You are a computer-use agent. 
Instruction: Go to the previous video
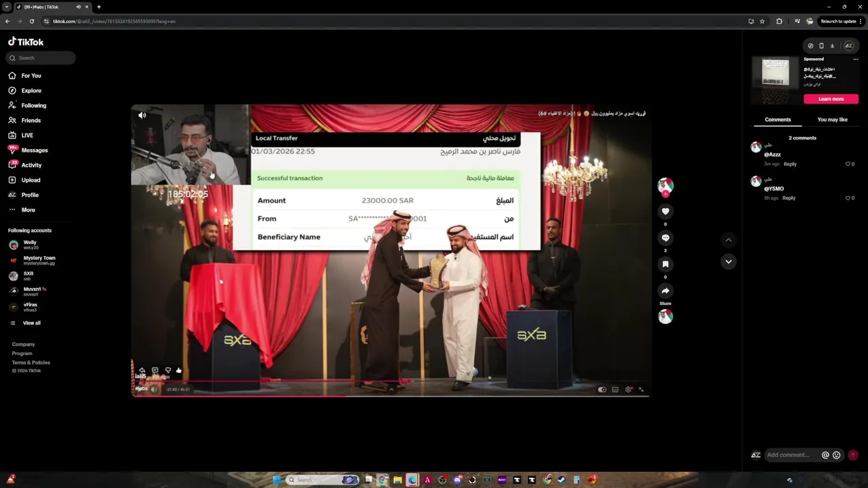click(x=728, y=240)
